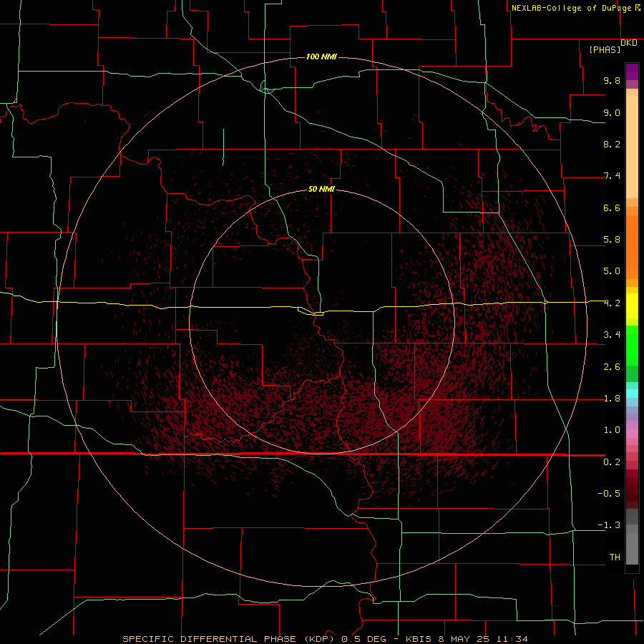The height and width of the screenshot is (644, 644).
Task: Click the 4.2 scale value label
Action: click(x=612, y=303)
